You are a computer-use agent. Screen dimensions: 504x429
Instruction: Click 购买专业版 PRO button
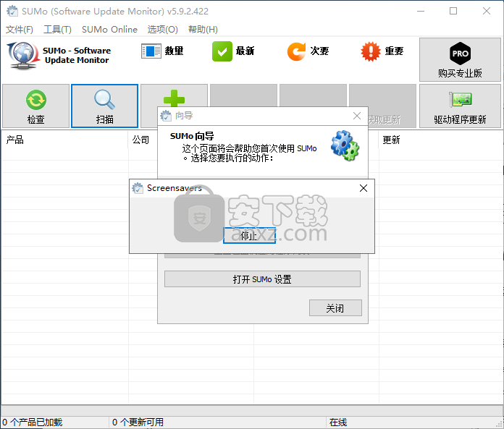point(460,60)
